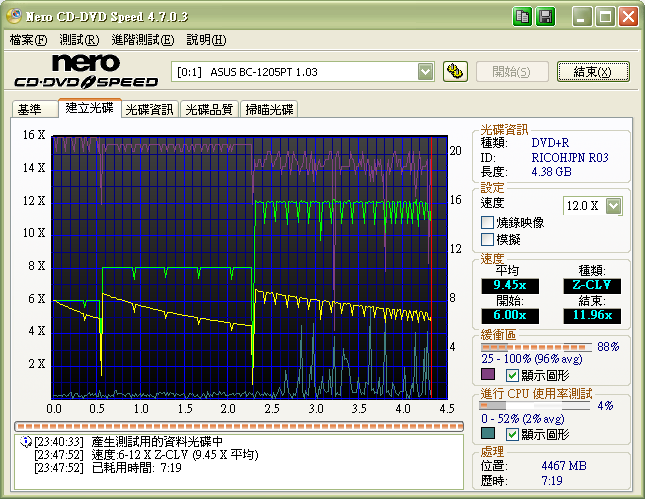Click the save floppy disk icon
645x499 pixels.
tap(545, 17)
